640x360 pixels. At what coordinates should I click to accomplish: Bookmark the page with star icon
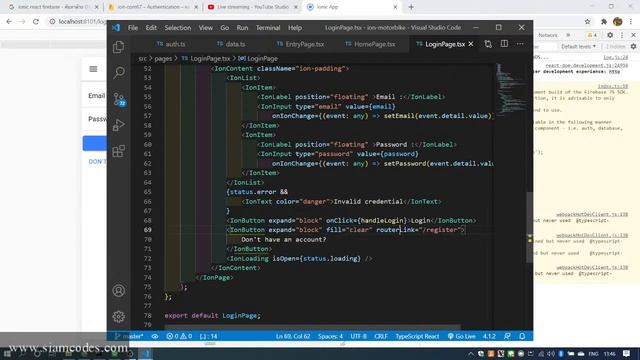[587, 22]
